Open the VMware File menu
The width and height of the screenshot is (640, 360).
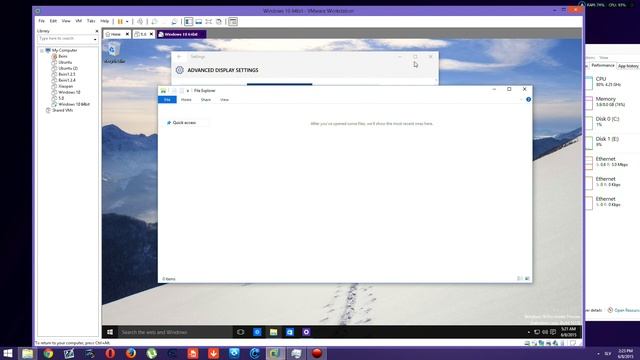click(42, 21)
